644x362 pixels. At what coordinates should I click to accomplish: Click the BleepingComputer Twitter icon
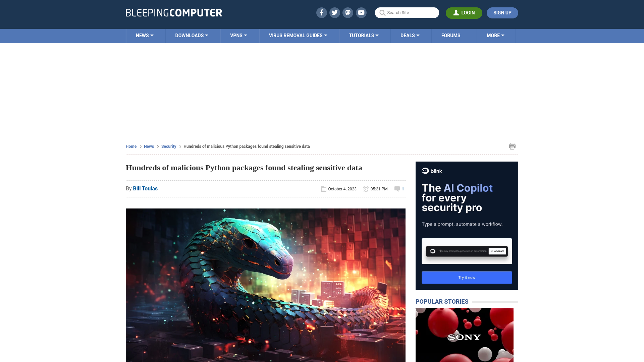[334, 12]
